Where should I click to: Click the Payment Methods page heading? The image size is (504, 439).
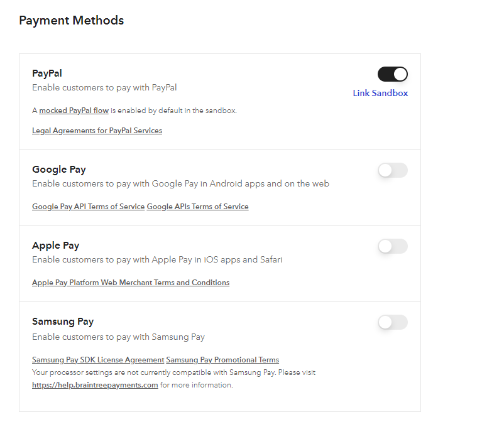[71, 20]
